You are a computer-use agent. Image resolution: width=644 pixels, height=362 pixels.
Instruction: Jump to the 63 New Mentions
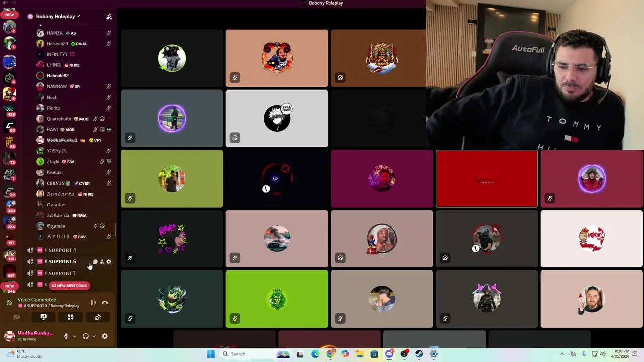69,286
